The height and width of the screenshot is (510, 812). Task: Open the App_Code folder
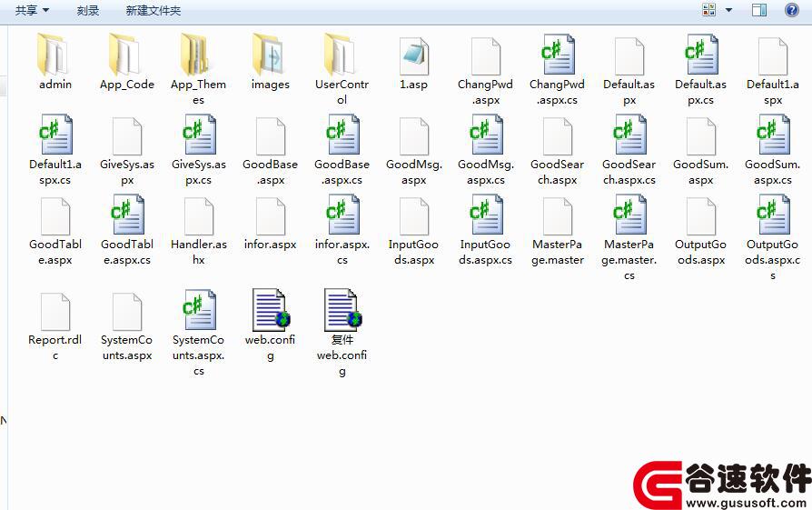126,55
